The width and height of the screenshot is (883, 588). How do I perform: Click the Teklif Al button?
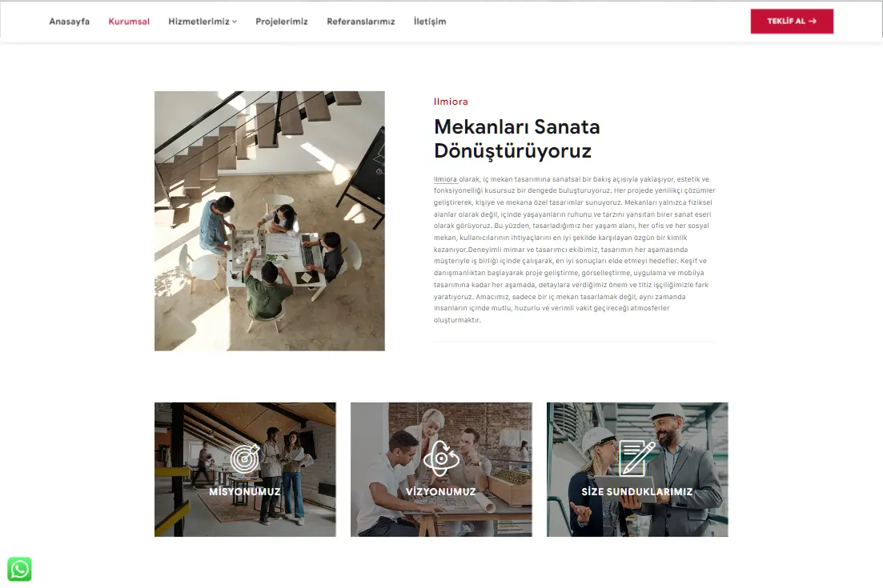[792, 22]
